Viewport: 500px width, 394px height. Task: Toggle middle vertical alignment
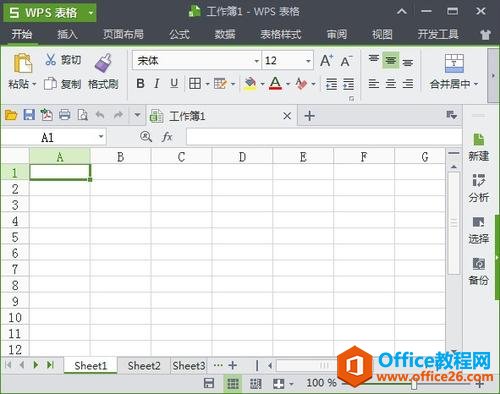[x=391, y=60]
